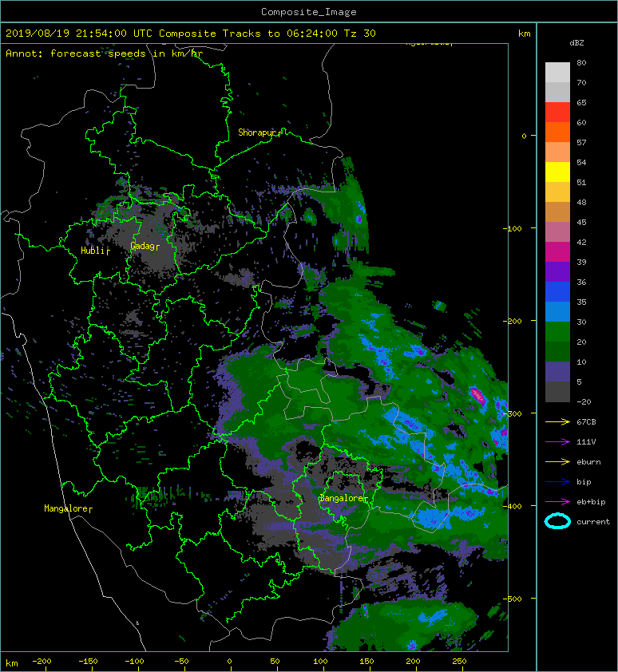Click the '67CB' legend label
Viewport: 618px width, 672px height.
coord(586,421)
